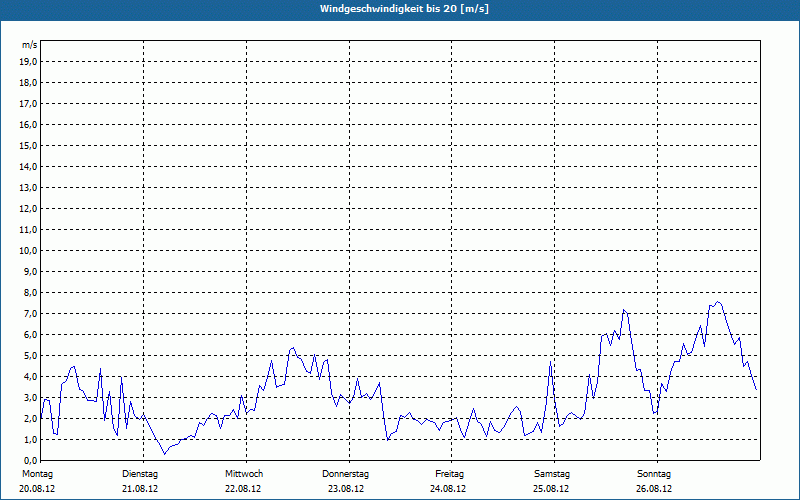Select the 15,0 axis value
The width and height of the screenshot is (800, 500).
click(28, 145)
